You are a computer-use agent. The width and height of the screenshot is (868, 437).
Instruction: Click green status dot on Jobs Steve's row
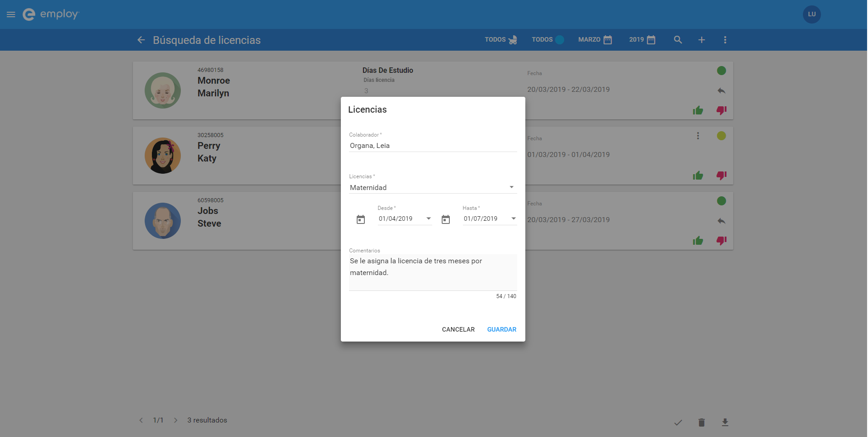click(722, 201)
